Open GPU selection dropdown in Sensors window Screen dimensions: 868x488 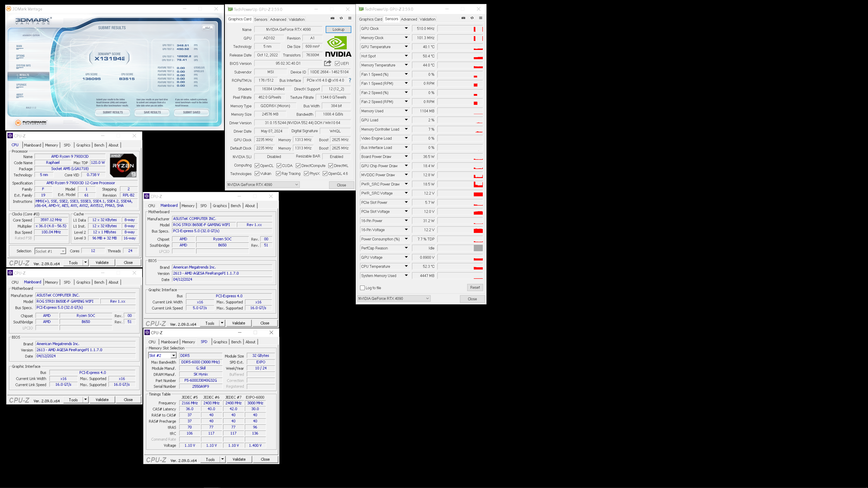point(394,298)
